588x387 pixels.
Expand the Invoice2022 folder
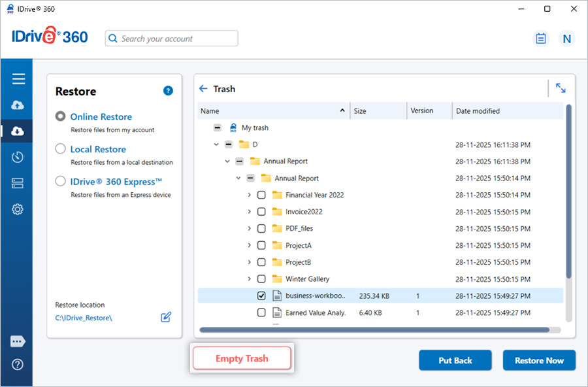tap(249, 212)
